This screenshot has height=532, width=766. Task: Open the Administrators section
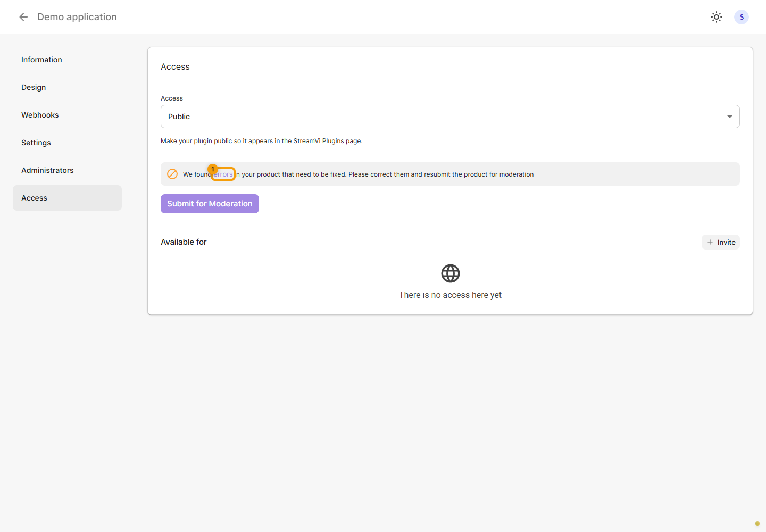pos(67,170)
